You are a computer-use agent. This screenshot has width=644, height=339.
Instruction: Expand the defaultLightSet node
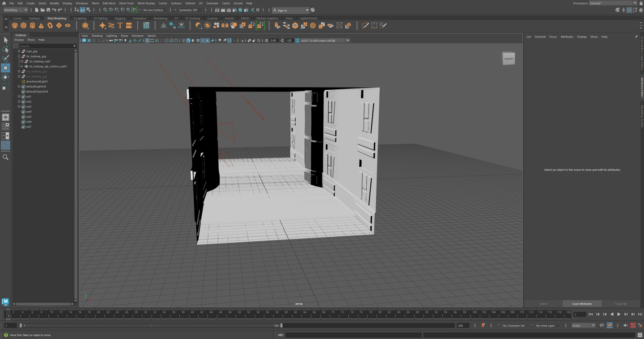tap(19, 87)
